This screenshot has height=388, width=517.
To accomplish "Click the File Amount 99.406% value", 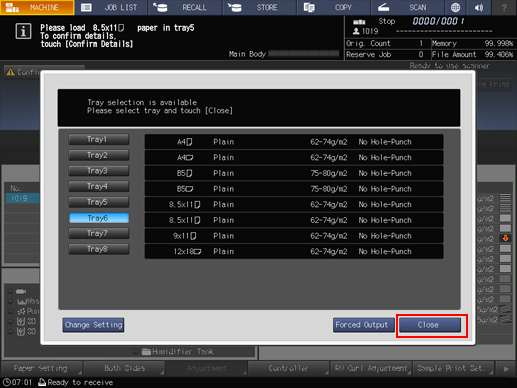I will point(499,54).
